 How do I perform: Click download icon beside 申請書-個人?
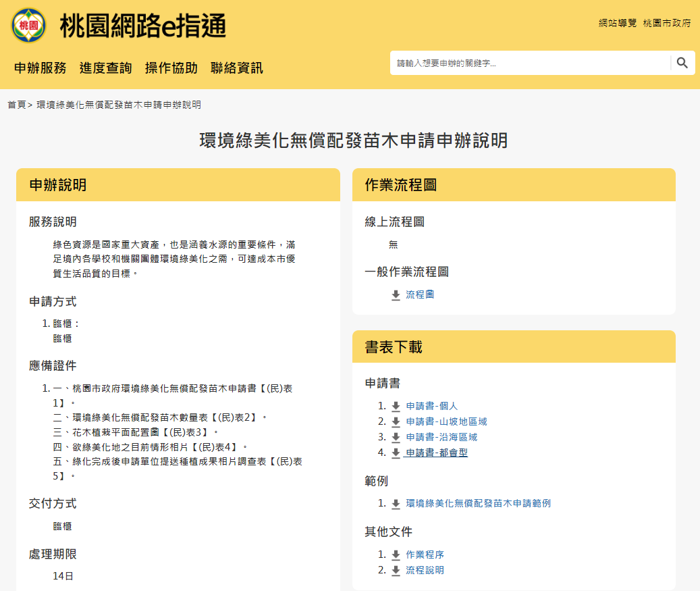coord(396,407)
